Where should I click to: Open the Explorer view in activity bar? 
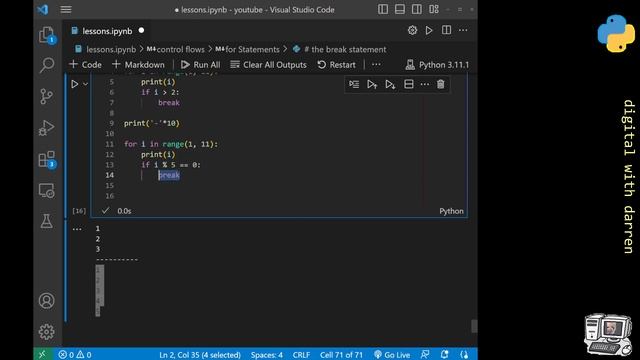[x=47, y=35]
